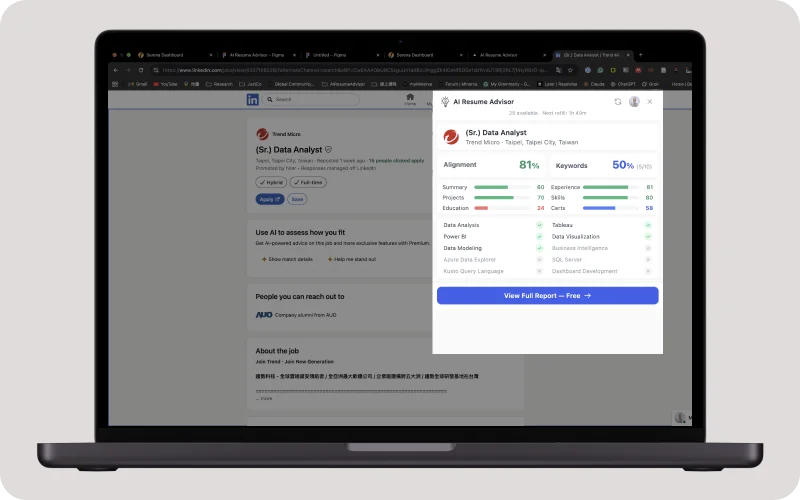800x500 pixels.
Task: Open the Global Communit... bookmarks folder
Action: point(290,84)
